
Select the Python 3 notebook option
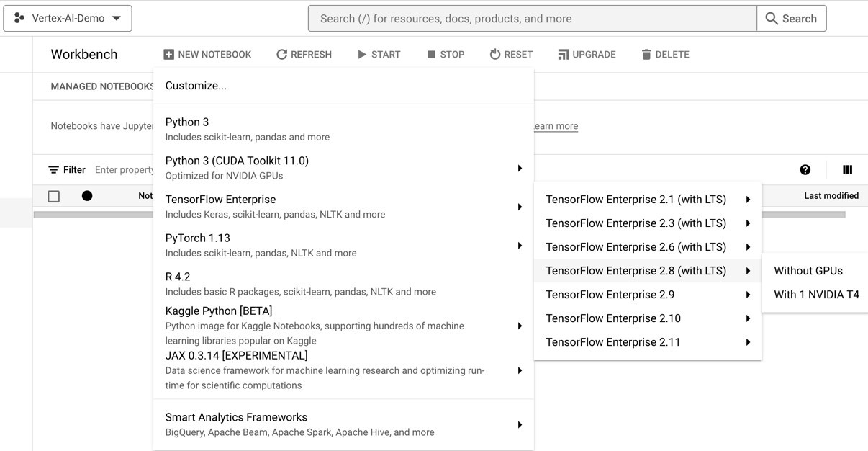pyautogui.click(x=343, y=129)
